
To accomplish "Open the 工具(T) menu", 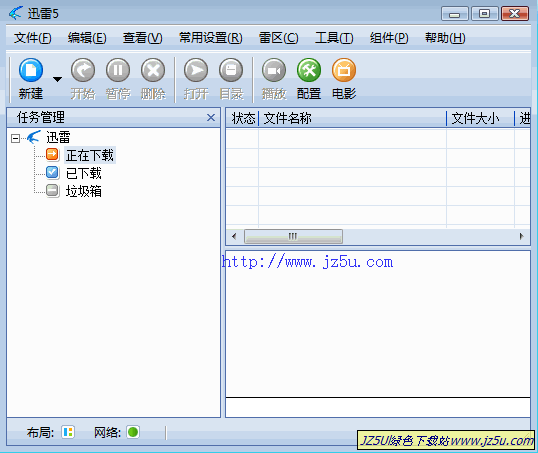I will [334, 38].
